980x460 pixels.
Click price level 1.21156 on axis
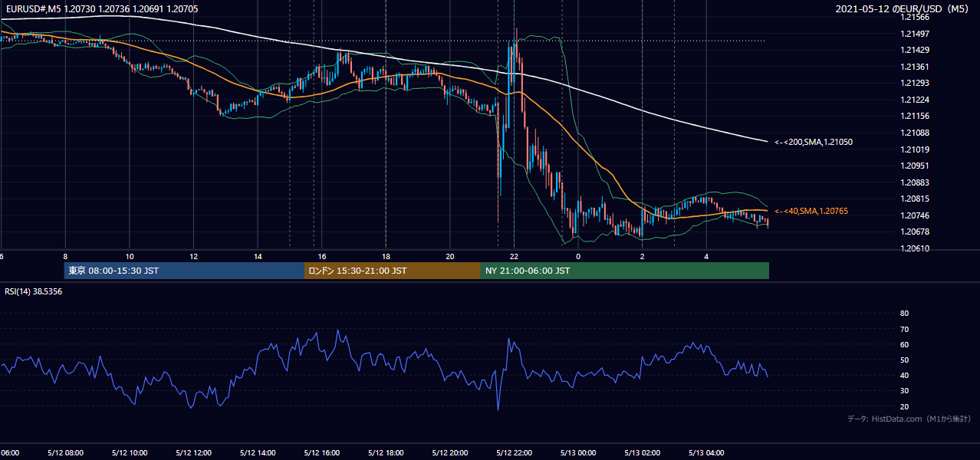tap(914, 116)
